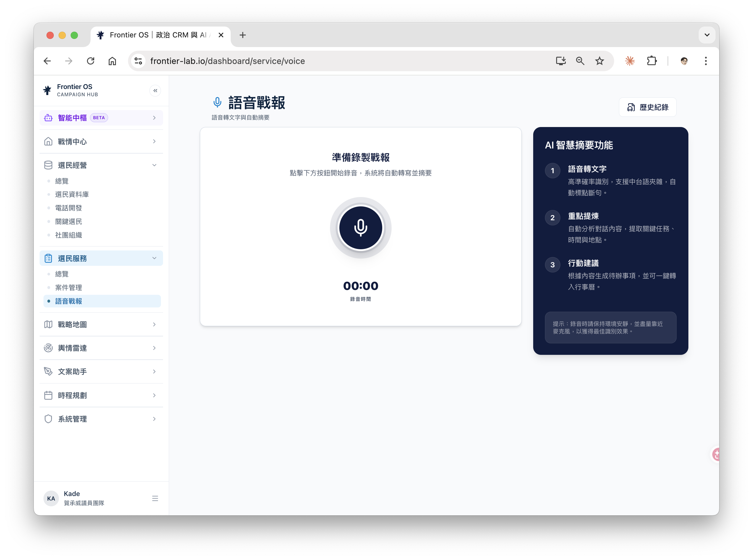Click the Frontier OS Campaign Hub logo

71,90
